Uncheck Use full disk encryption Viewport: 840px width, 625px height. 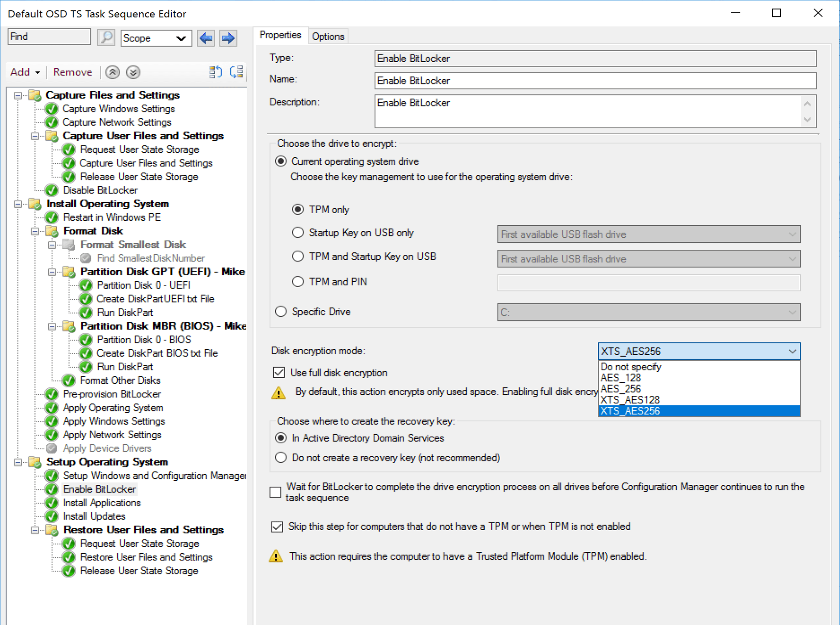click(279, 373)
